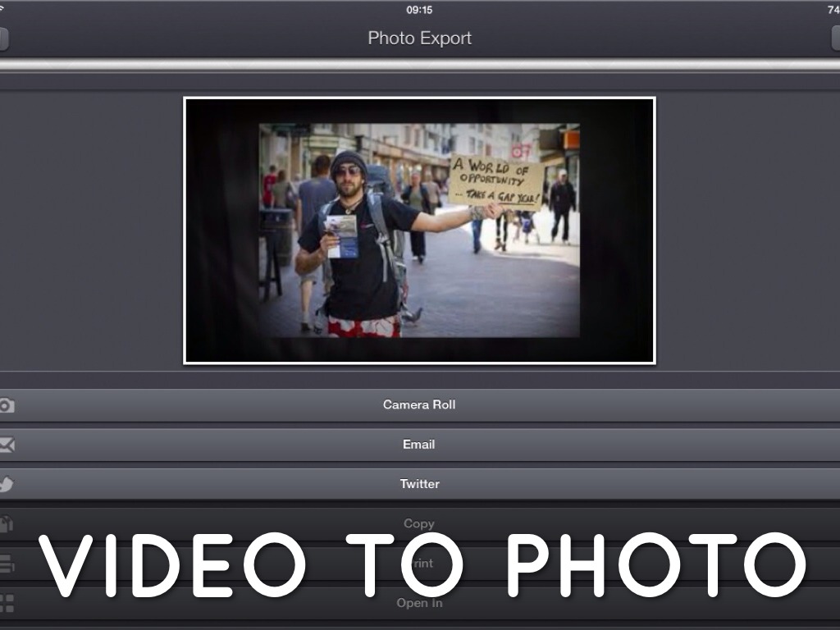Tap the Wi-Fi indicator in status bar
Viewport: 840px width, 630px height.
(2, 9)
